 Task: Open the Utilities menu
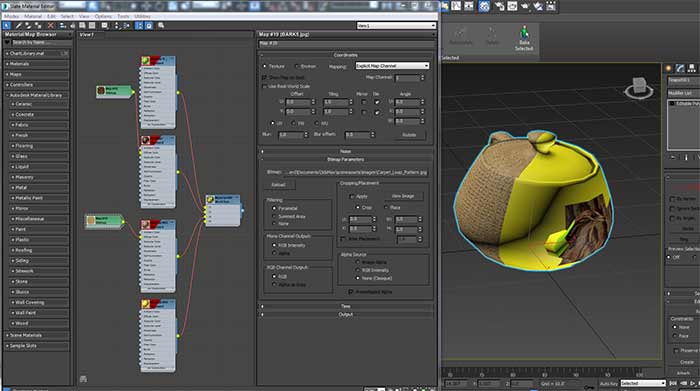tap(142, 16)
